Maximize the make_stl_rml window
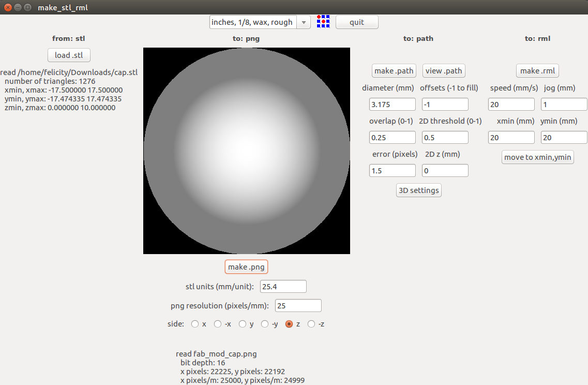 (27, 8)
